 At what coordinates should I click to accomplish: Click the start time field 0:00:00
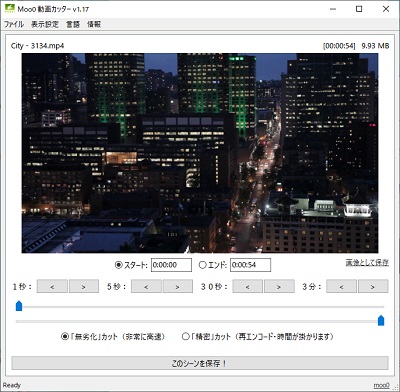pos(171,265)
